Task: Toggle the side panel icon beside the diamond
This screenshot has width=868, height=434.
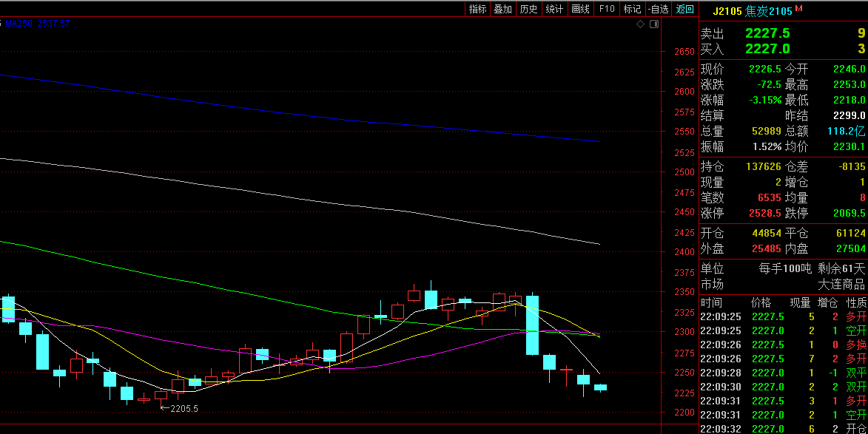Action: coord(653,24)
